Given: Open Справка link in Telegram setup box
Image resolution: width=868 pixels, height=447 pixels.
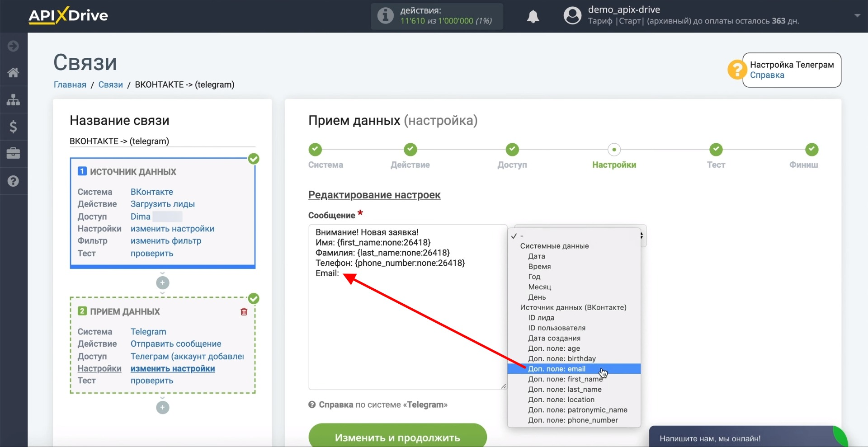Looking at the screenshot, I should tap(767, 75).
